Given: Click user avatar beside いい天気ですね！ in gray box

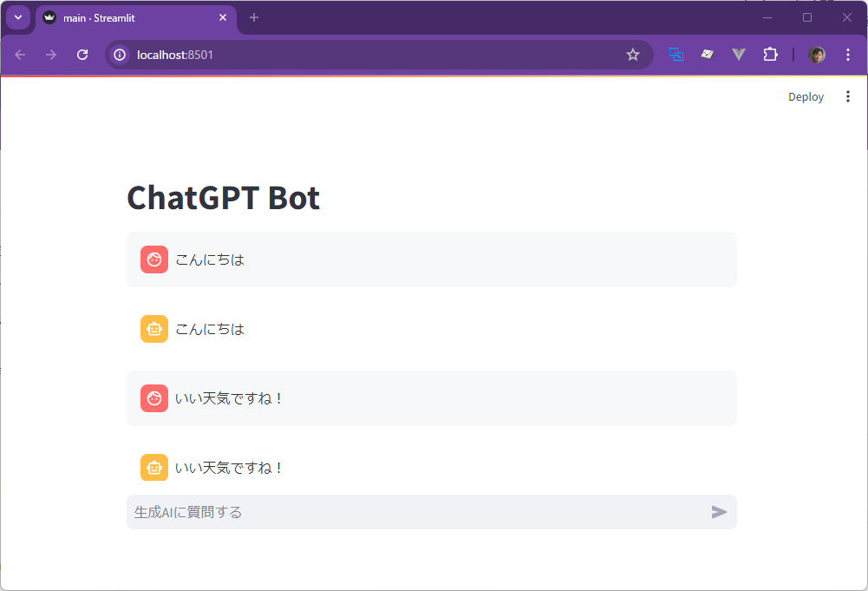Looking at the screenshot, I should (154, 398).
